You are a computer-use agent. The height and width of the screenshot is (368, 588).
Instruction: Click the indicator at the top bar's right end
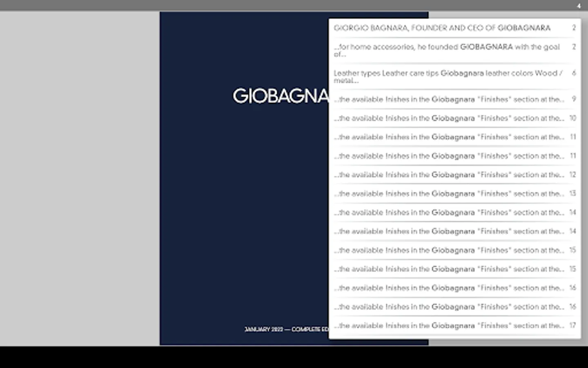[579, 6]
